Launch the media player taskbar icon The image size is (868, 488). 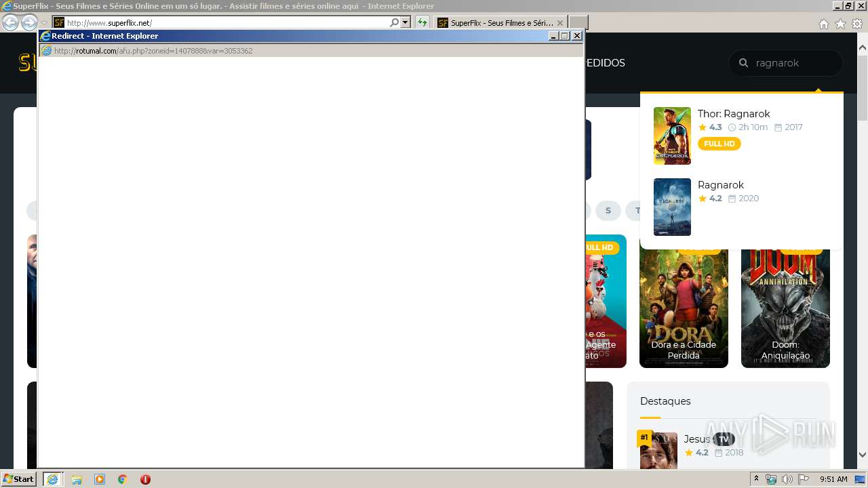100,479
